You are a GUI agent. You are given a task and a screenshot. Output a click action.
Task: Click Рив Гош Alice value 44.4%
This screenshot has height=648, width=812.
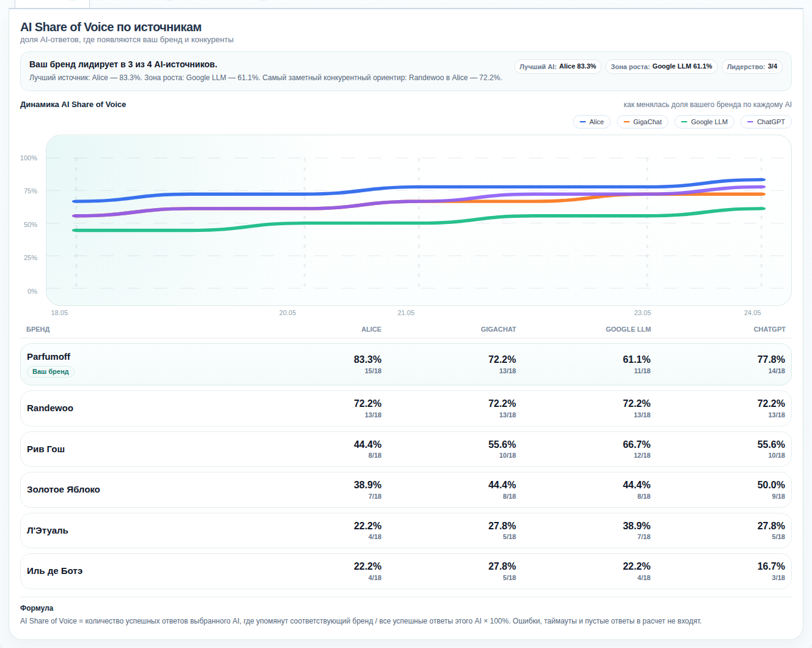click(367, 445)
